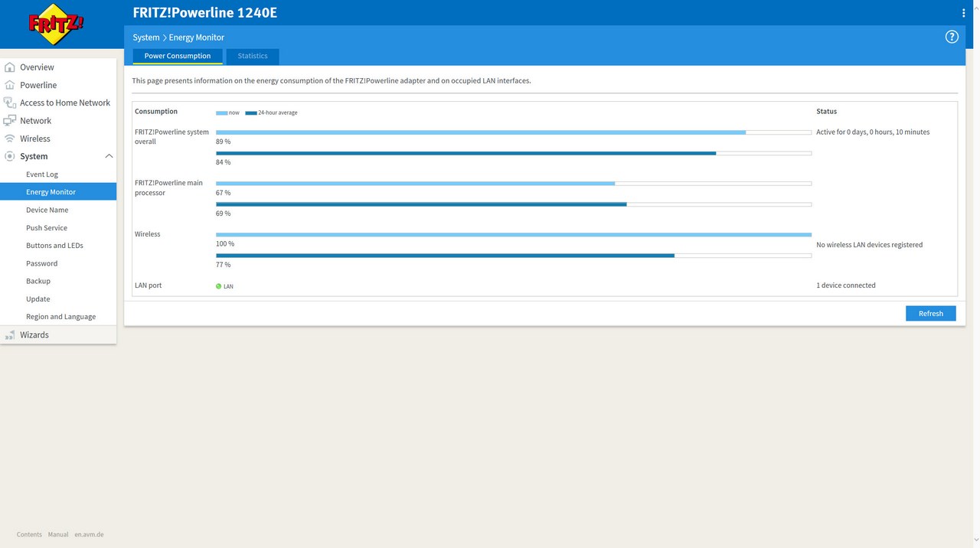
Task: Open the en.avm.de footer link
Action: (x=89, y=534)
